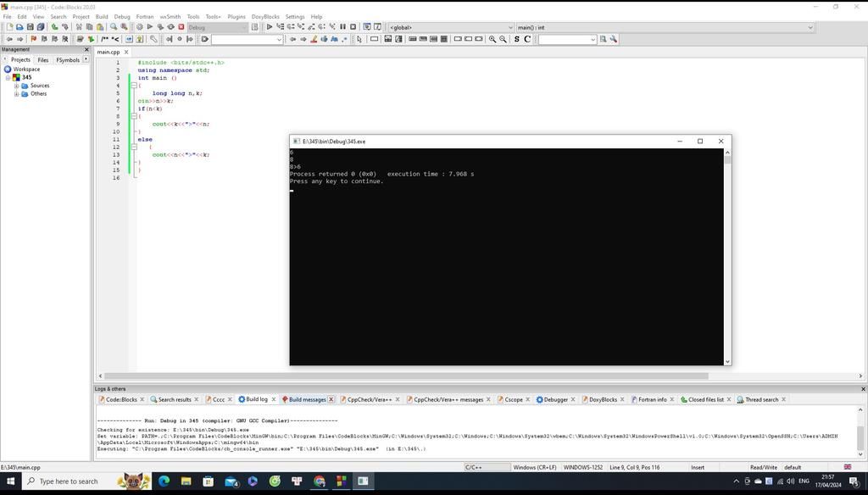Screen dimensions: 868x495
Task: Switch to the Files management tab
Action: [43, 60]
